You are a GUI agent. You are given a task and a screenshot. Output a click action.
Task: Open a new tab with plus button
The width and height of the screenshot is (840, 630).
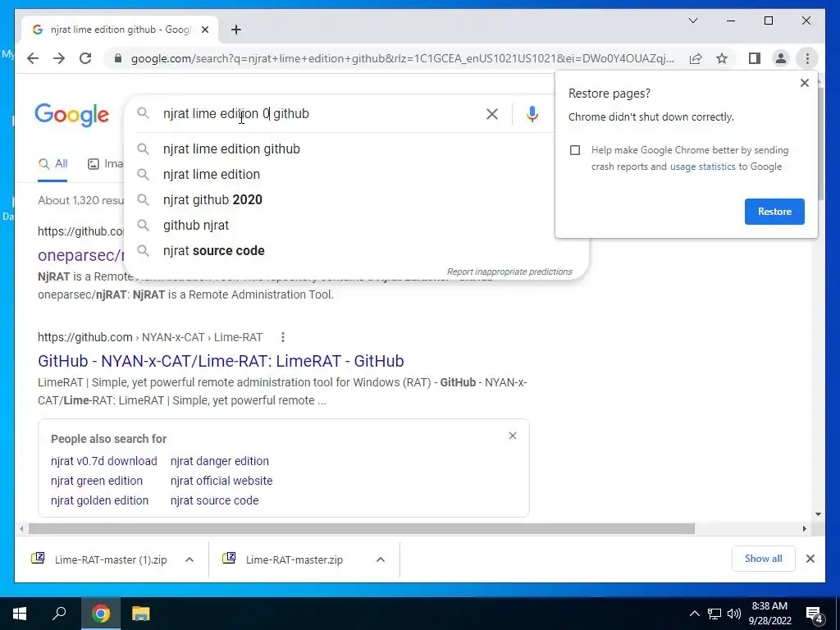(235, 30)
